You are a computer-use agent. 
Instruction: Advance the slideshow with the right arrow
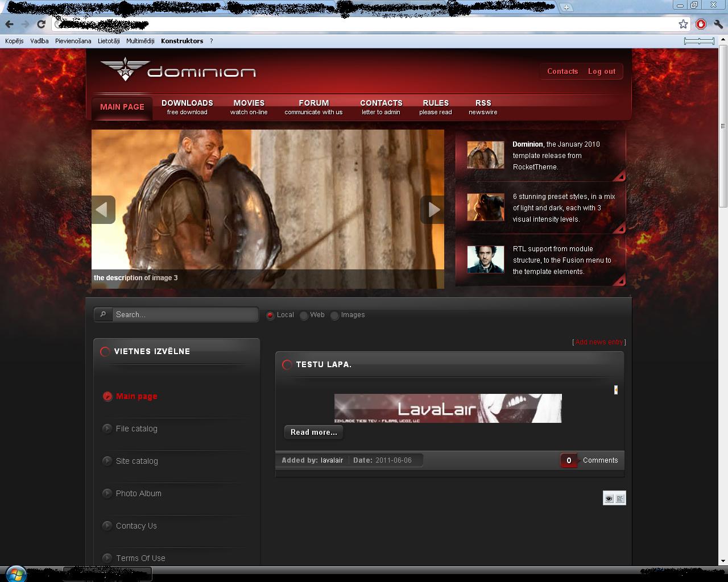pos(432,210)
